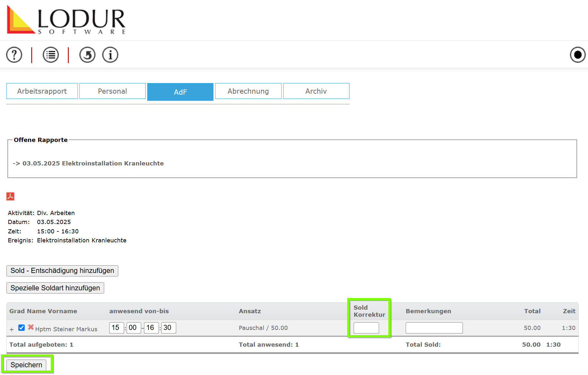Click into the Bemerkungen text field
Image resolution: width=588 pixels, height=375 pixels.
coord(434,328)
